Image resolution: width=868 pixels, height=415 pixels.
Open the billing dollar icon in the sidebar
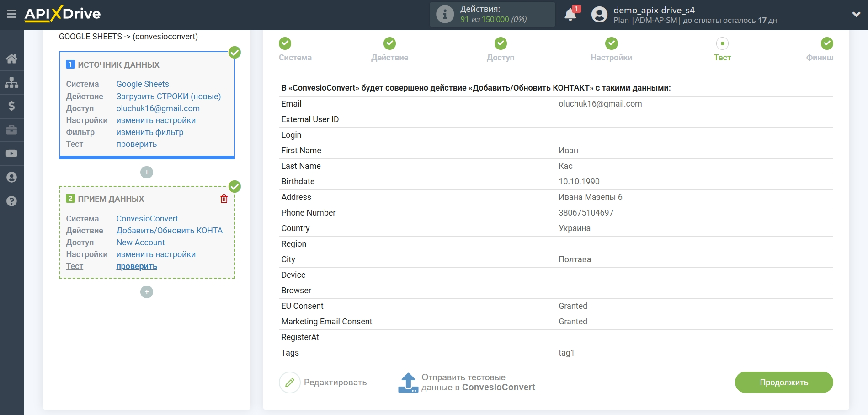pos(11,106)
